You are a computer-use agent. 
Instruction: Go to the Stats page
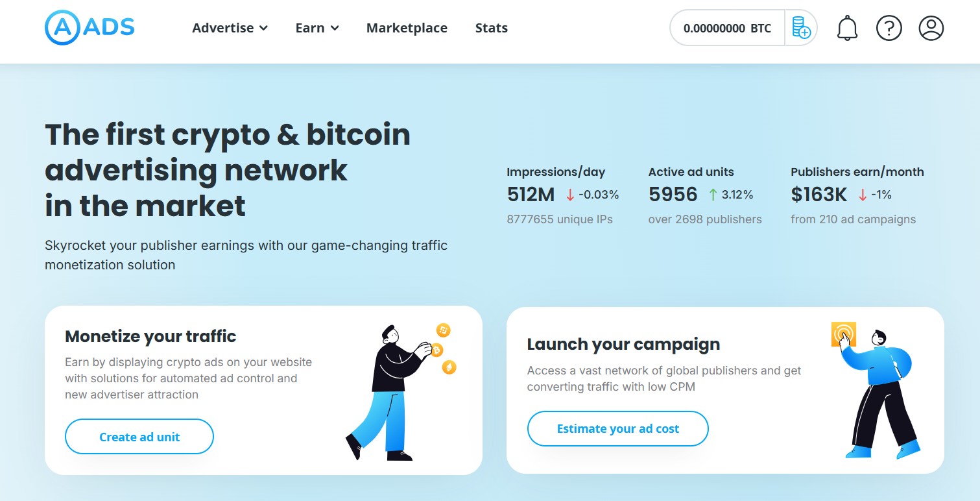(491, 28)
